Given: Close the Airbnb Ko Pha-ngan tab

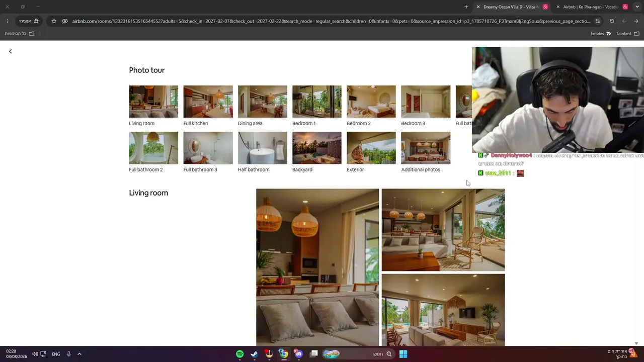Looking at the screenshot, I should [558, 7].
